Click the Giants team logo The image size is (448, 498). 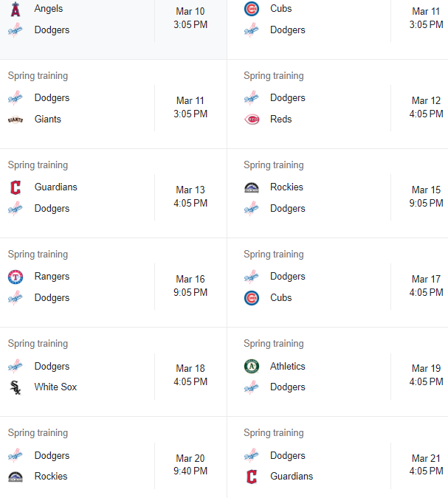tap(15, 120)
